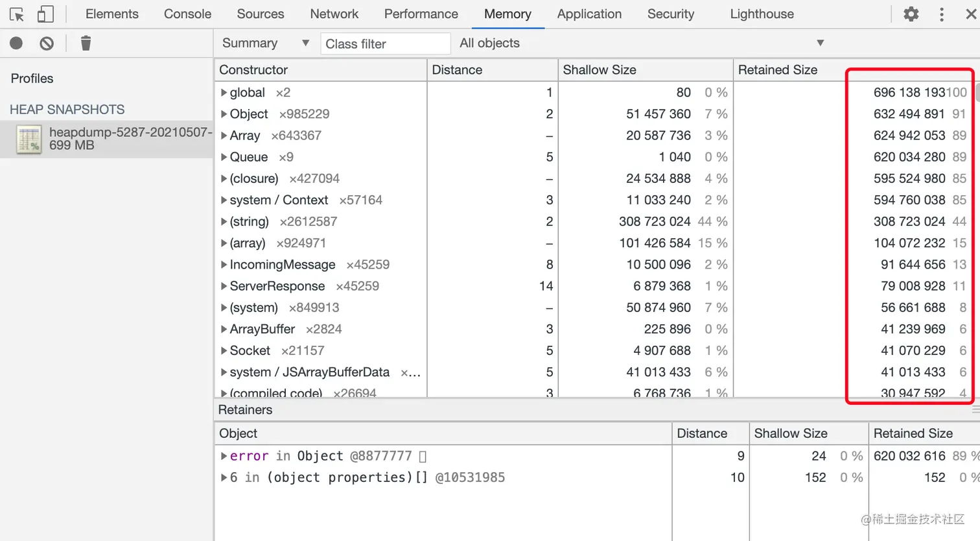Switch to the Elements tab
Viewport: 980px width, 541px height.
[112, 14]
